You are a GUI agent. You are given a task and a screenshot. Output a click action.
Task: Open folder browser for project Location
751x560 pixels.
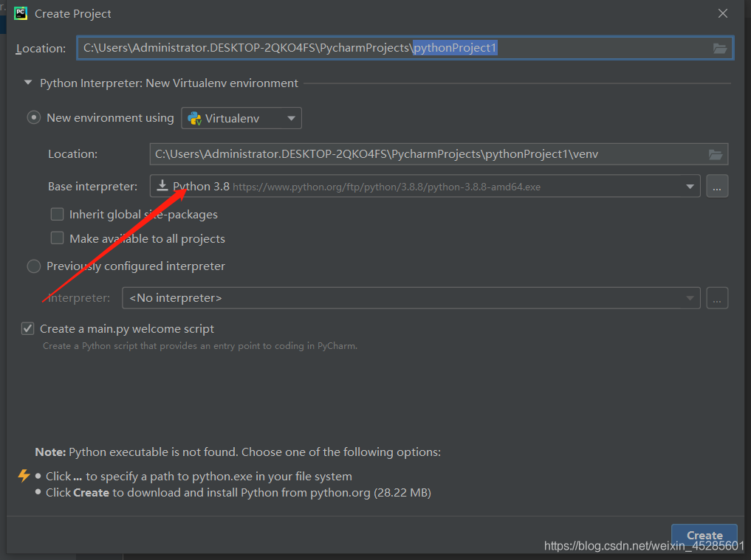[719, 49]
